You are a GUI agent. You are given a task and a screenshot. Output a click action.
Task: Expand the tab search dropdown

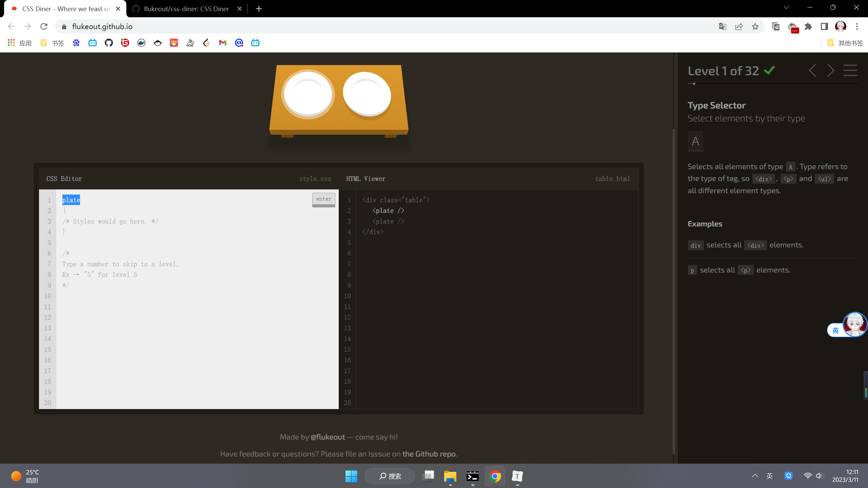pyautogui.click(x=786, y=7)
